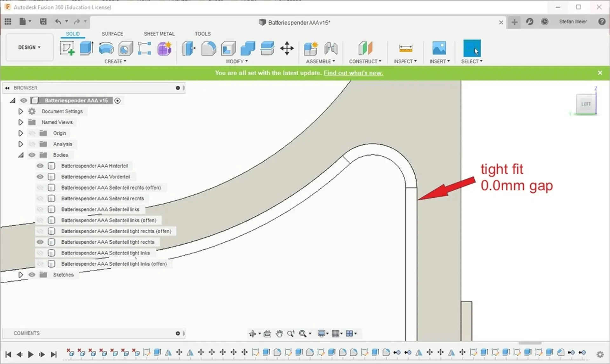Select the Extrude tool
The height and width of the screenshot is (364, 610).
pos(86,48)
